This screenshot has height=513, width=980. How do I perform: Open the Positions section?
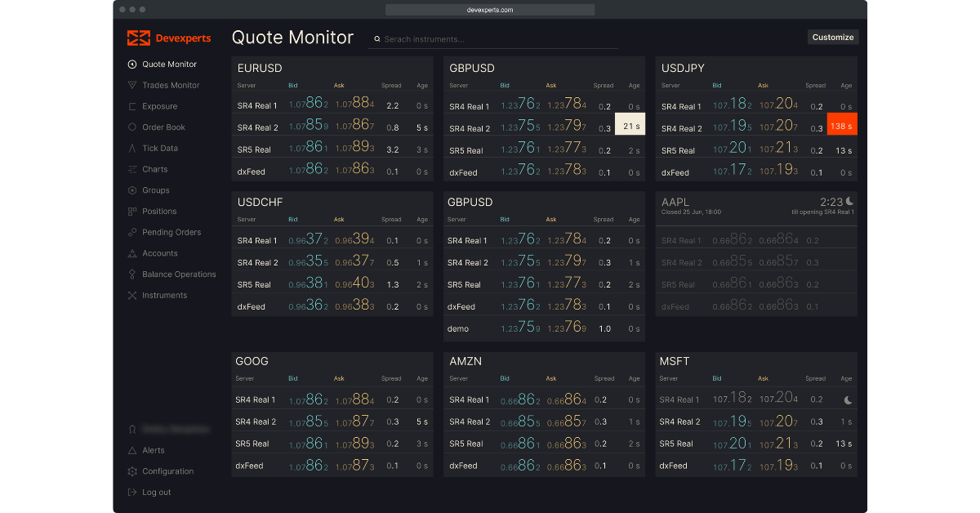click(159, 212)
